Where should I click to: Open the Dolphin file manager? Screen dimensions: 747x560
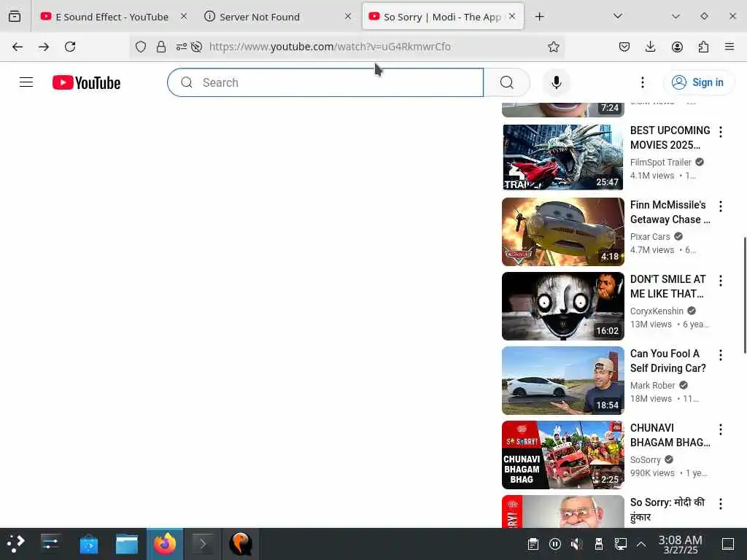[127, 544]
